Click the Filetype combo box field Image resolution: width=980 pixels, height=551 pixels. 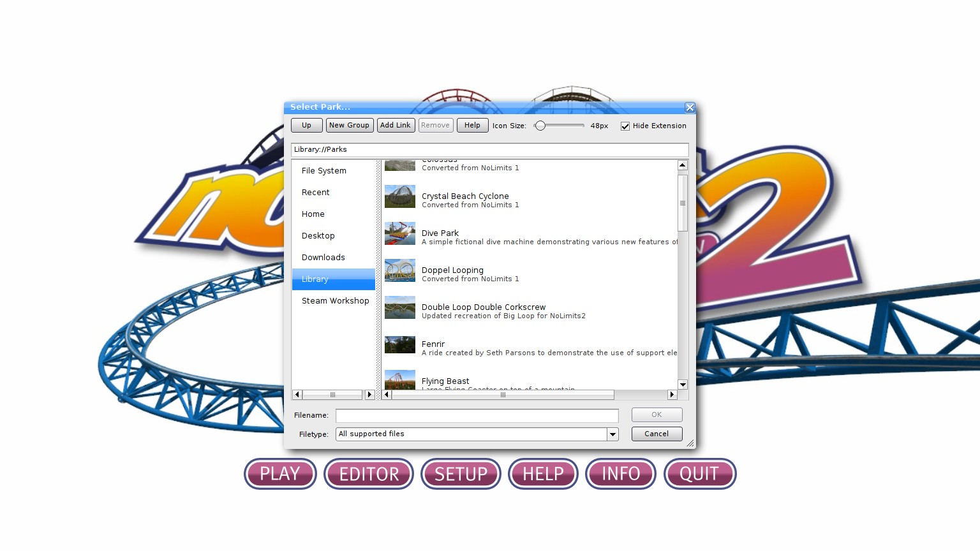tap(477, 434)
